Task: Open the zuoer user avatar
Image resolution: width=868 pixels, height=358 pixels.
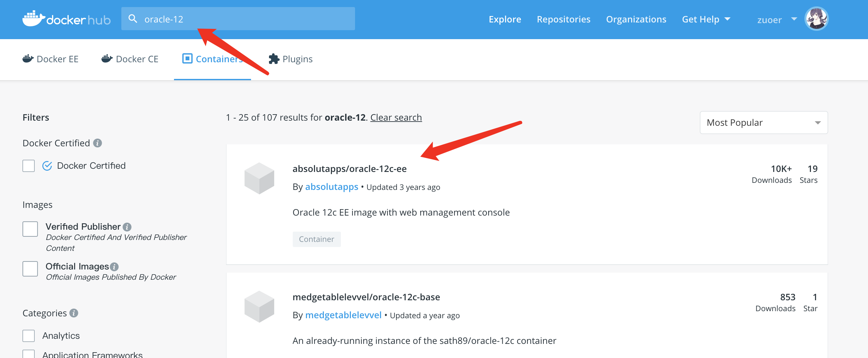Action: pos(816,19)
